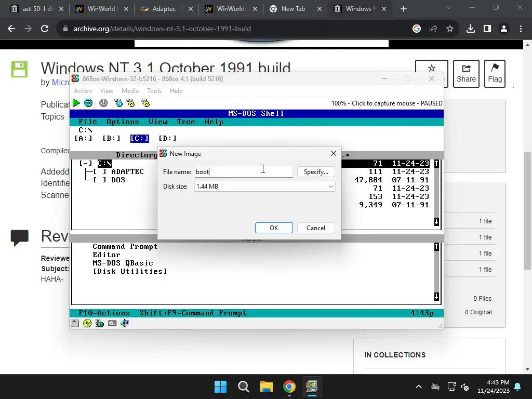This screenshot has width=532, height=399.
Task: Select [Disk Utilities] in program list
Action: [130, 271]
